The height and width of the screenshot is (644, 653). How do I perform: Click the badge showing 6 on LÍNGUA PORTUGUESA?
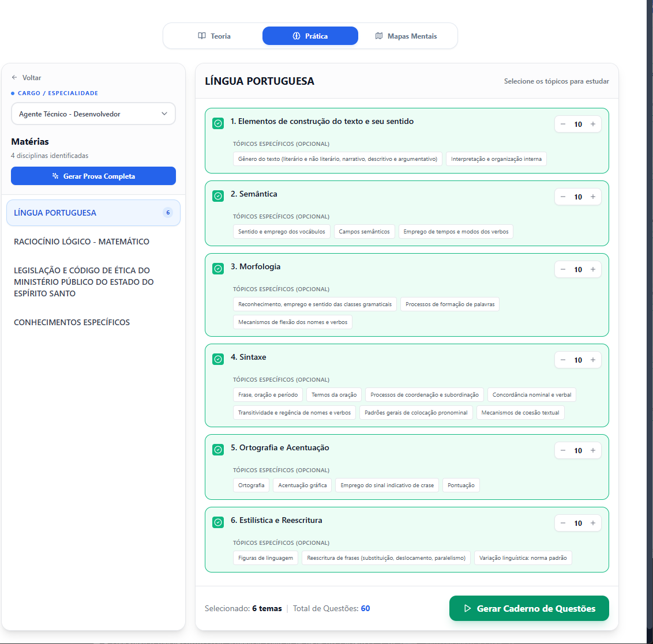tap(168, 213)
